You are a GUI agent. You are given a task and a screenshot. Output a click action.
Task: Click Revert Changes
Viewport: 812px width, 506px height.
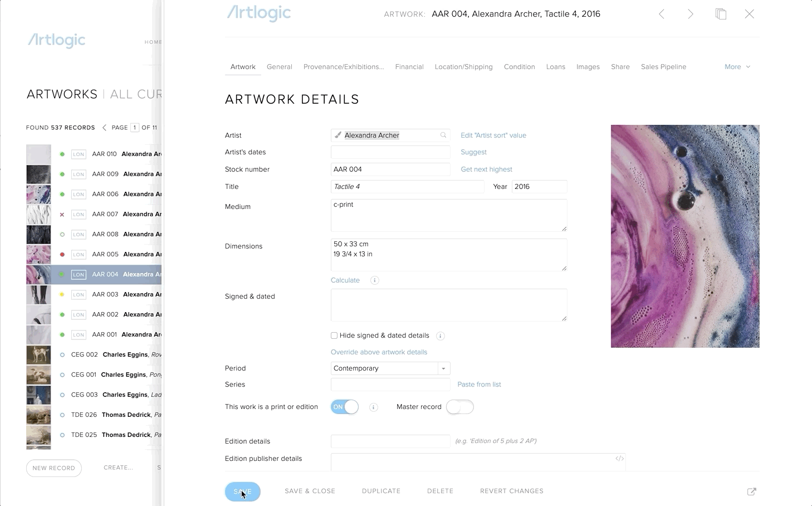[x=512, y=491]
